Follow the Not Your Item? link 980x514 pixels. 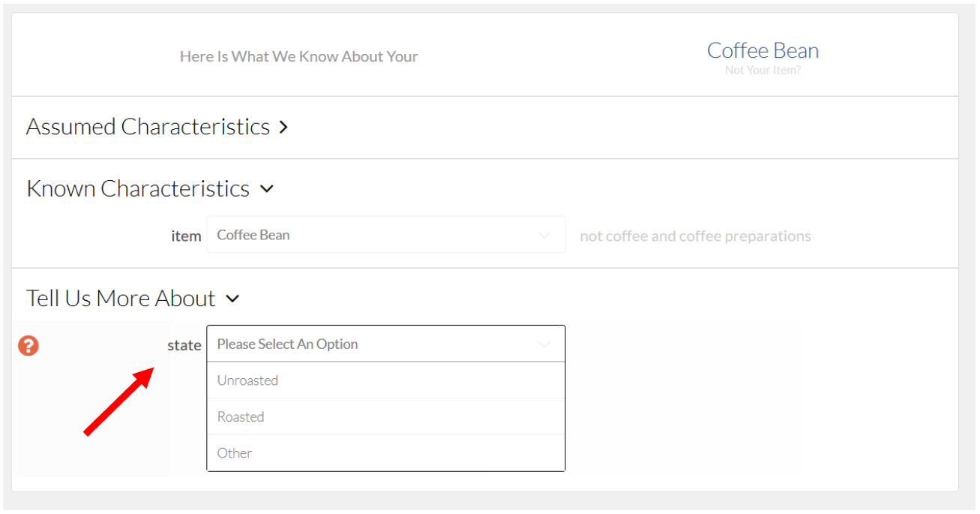click(x=763, y=71)
